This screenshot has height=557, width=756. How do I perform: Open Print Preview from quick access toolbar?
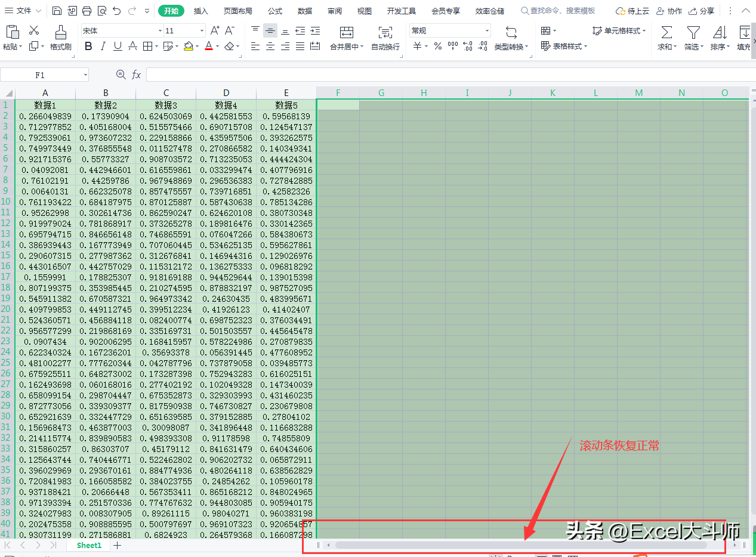point(101,11)
